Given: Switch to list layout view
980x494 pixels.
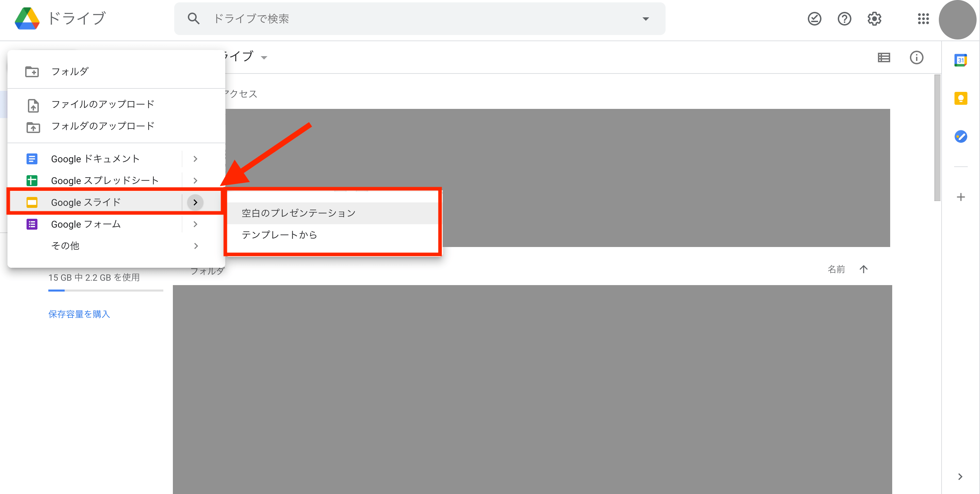Looking at the screenshot, I should pos(884,57).
